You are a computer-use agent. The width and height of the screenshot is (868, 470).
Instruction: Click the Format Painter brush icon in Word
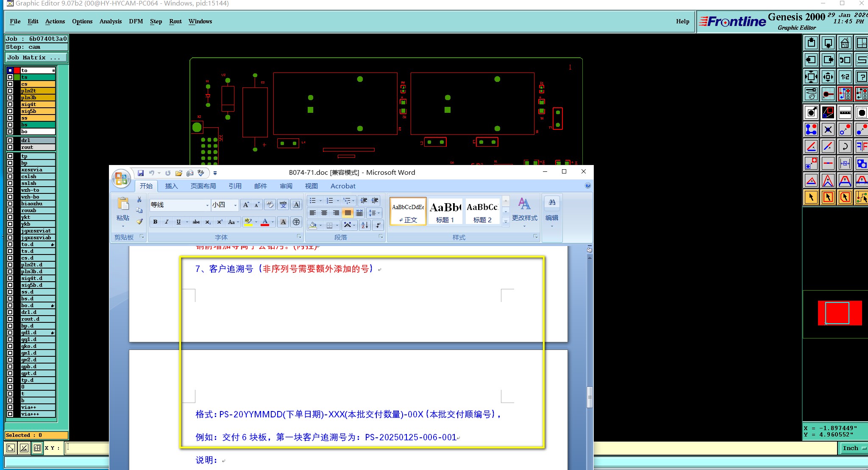tap(139, 221)
